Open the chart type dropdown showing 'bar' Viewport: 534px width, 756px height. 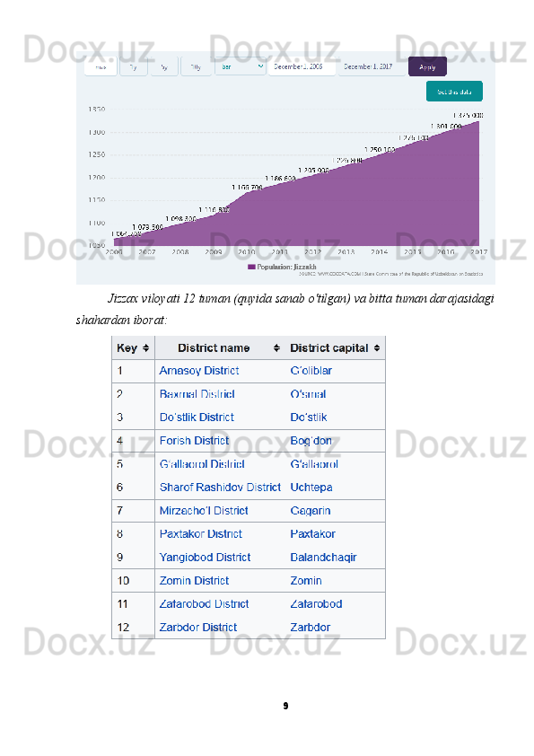coord(240,66)
